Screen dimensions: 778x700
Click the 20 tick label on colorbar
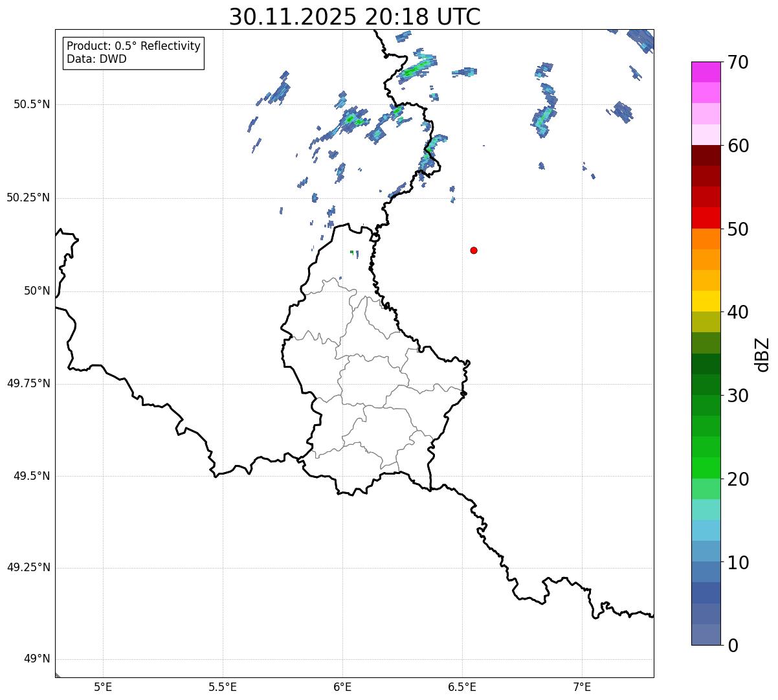coord(738,480)
